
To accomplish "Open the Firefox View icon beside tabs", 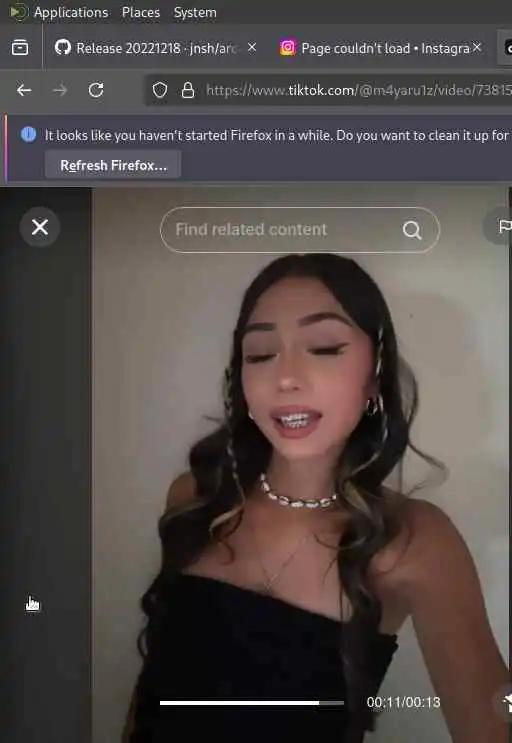I will [20, 47].
